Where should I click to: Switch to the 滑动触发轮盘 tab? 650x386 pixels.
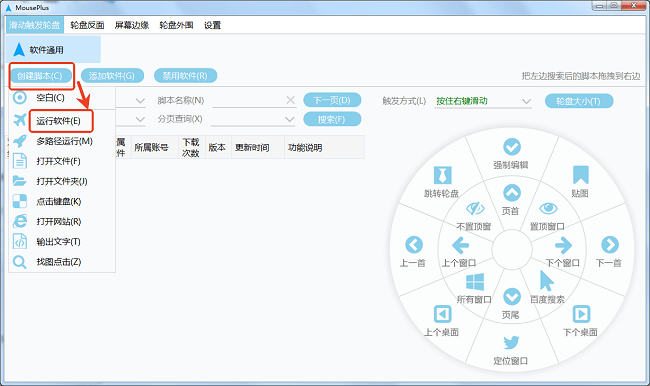pos(35,25)
